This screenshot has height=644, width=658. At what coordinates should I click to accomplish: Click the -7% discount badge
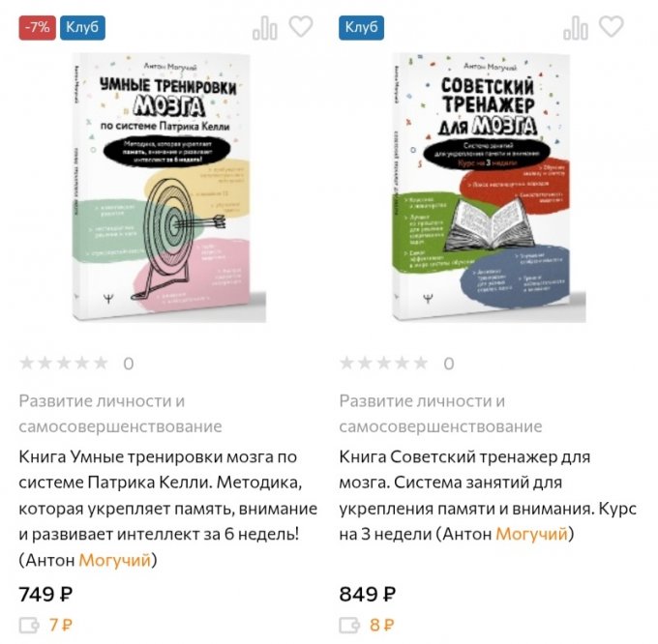[x=38, y=28]
